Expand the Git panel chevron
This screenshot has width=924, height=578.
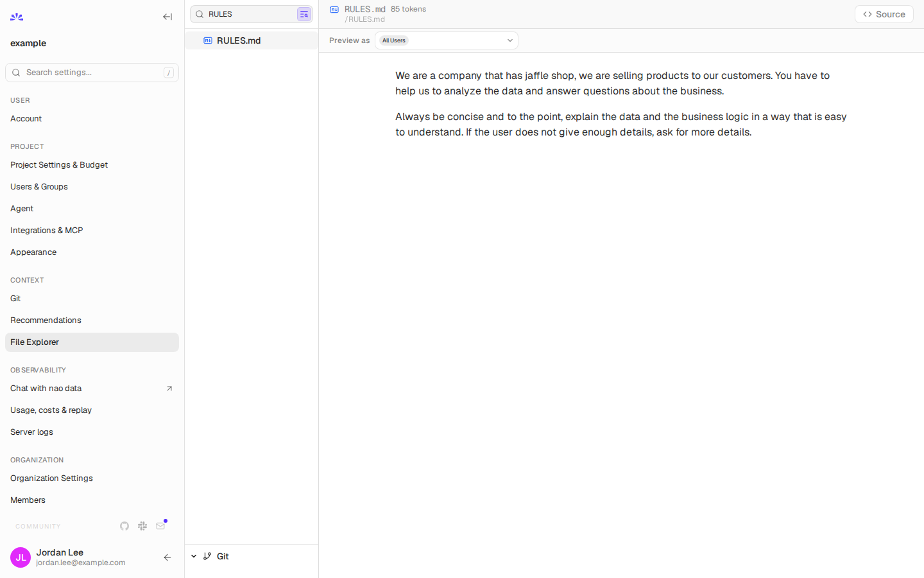click(x=194, y=556)
